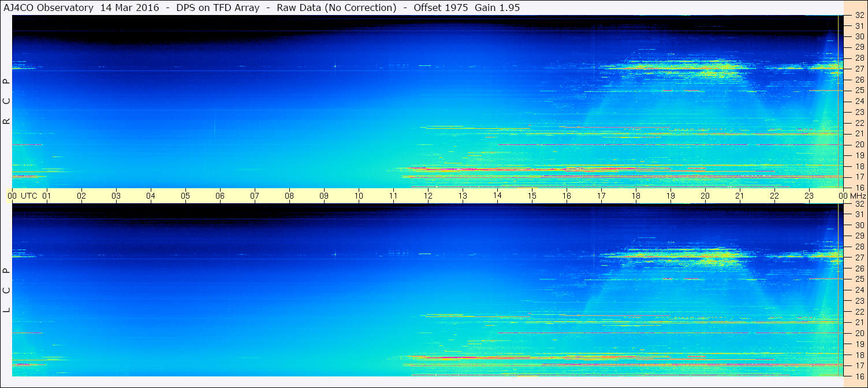Click 32 MHz label on LCP frequency scale

[859, 204]
